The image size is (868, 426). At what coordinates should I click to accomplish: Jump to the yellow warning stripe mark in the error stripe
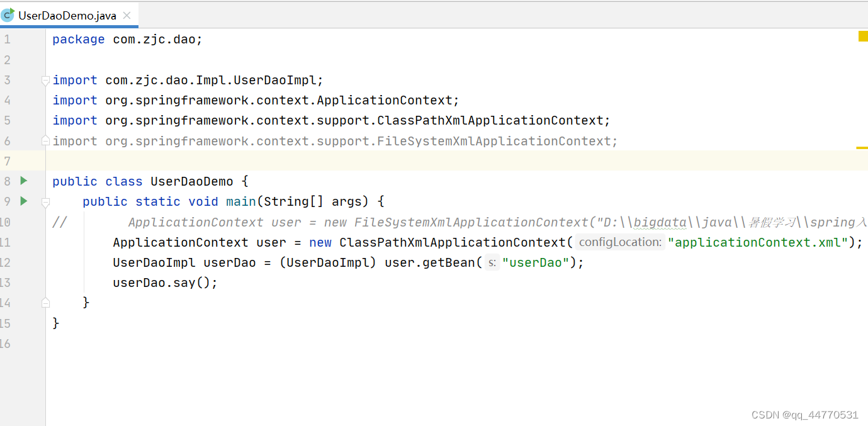862,148
